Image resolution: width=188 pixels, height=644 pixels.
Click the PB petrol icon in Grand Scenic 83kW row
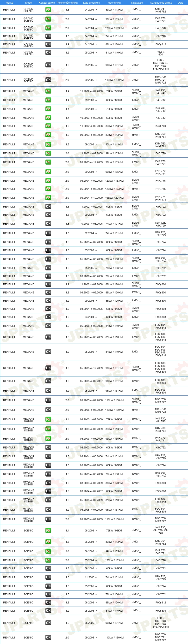point(48,10)
